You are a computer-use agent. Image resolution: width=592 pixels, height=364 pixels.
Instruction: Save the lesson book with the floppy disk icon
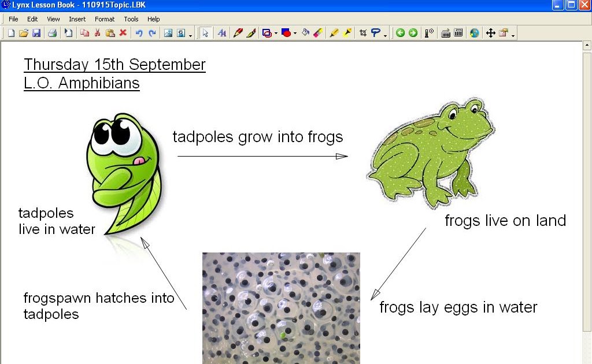click(36, 33)
